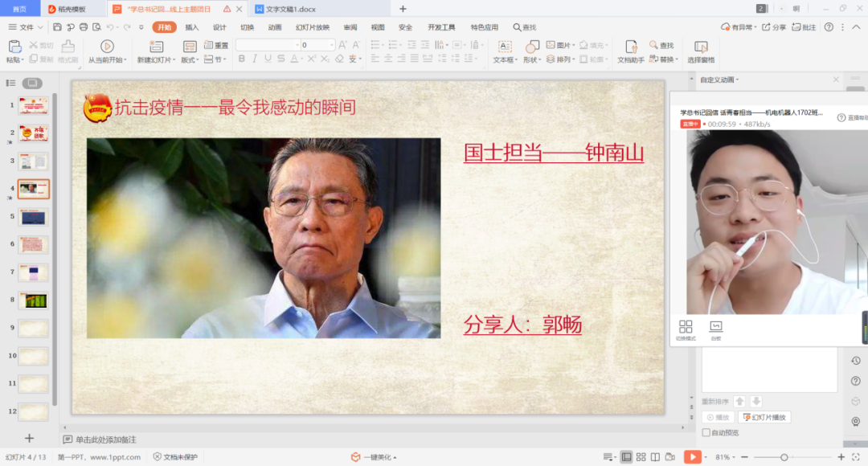Viewport: 868px width, 466px height.
Task: Click the switch mode (切换模式) grid icon
Action: coord(686,329)
